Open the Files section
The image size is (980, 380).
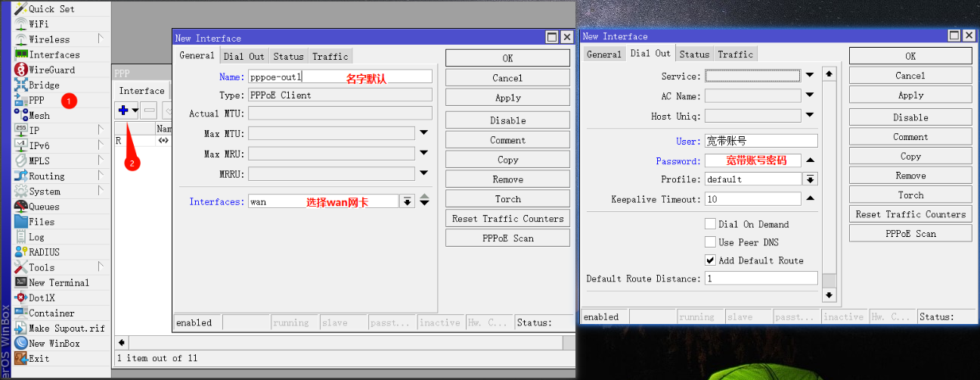42,222
